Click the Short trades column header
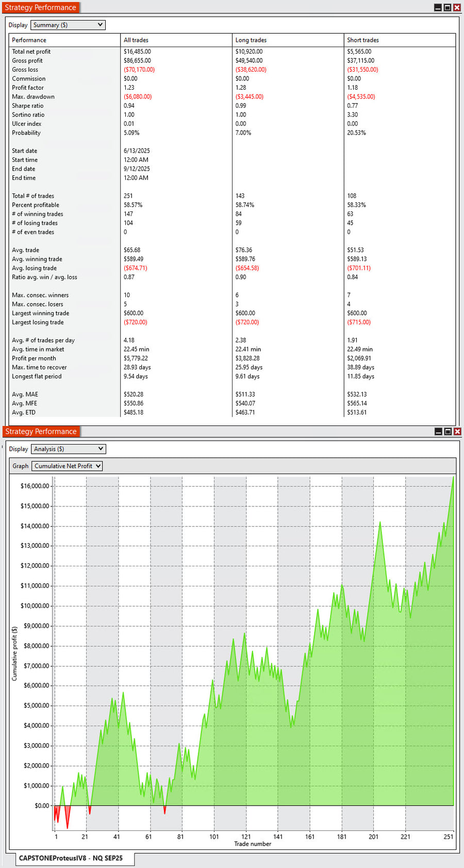This screenshot has width=464, height=868. pyautogui.click(x=362, y=40)
